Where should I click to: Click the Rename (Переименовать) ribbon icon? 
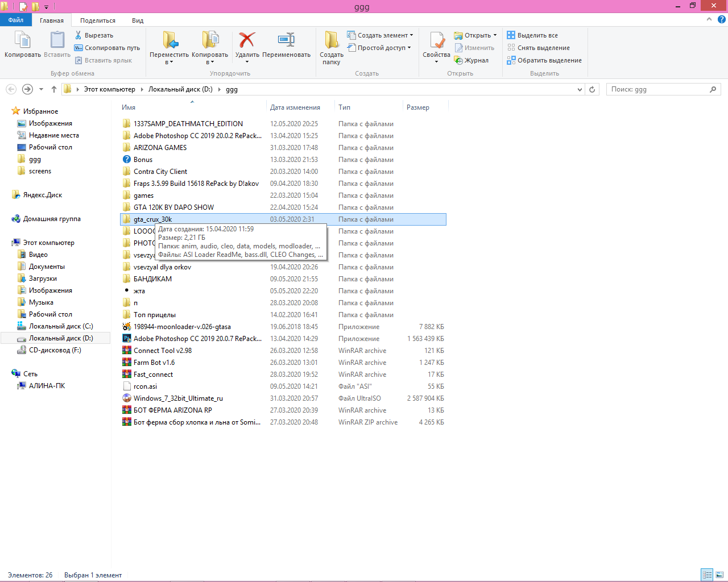tap(286, 41)
